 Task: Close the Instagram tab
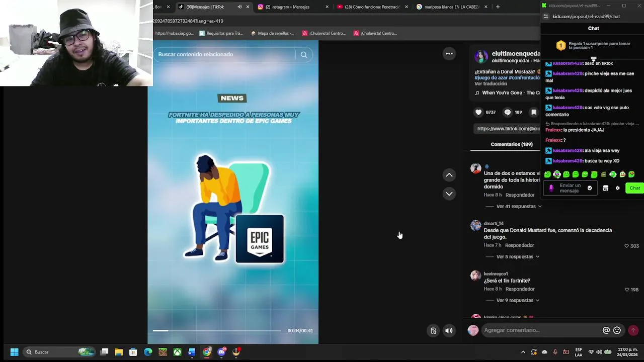[327, 7]
